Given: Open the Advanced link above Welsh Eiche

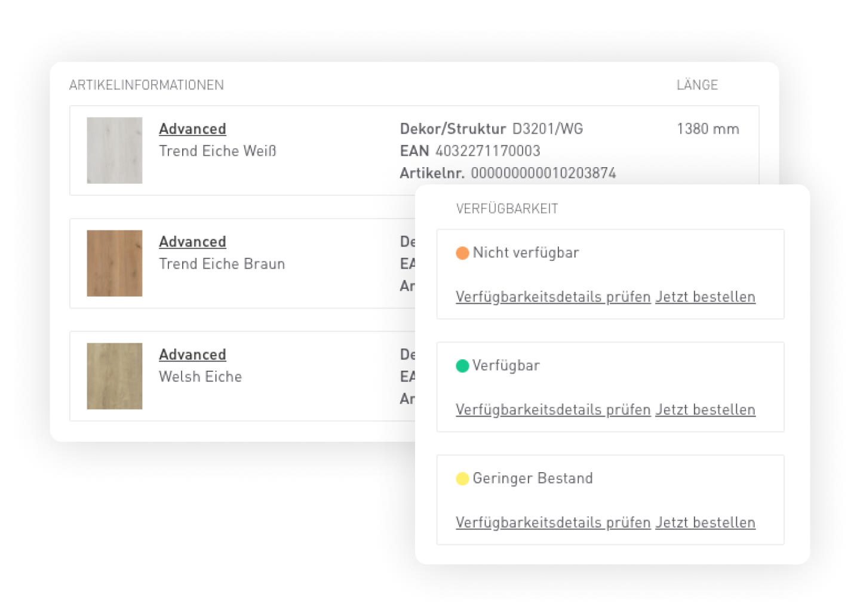Looking at the screenshot, I should pos(192,355).
